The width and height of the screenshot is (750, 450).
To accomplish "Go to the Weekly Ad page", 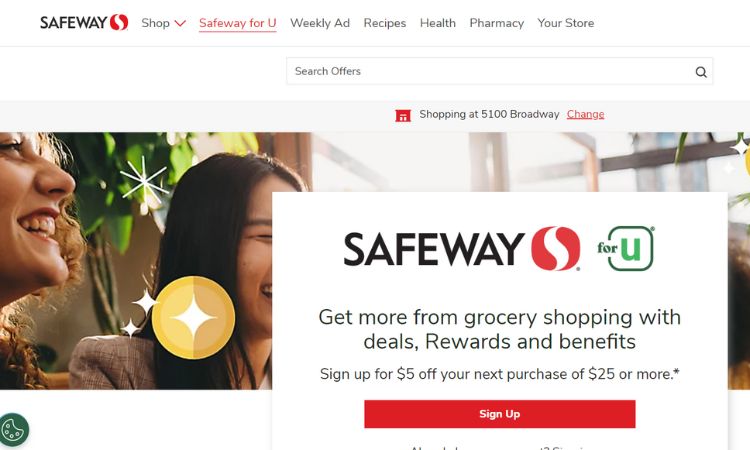I will 320,23.
